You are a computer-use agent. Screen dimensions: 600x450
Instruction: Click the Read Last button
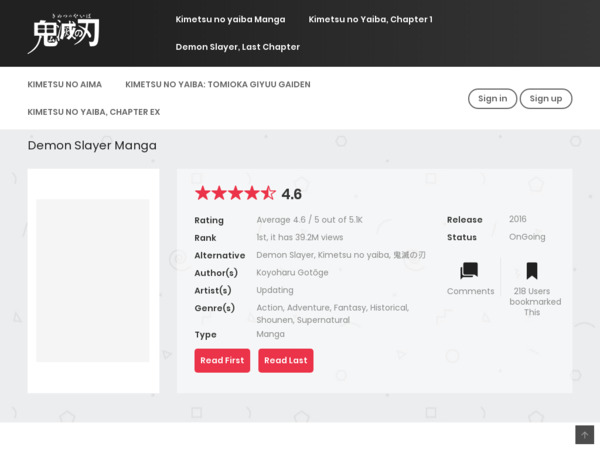click(286, 360)
